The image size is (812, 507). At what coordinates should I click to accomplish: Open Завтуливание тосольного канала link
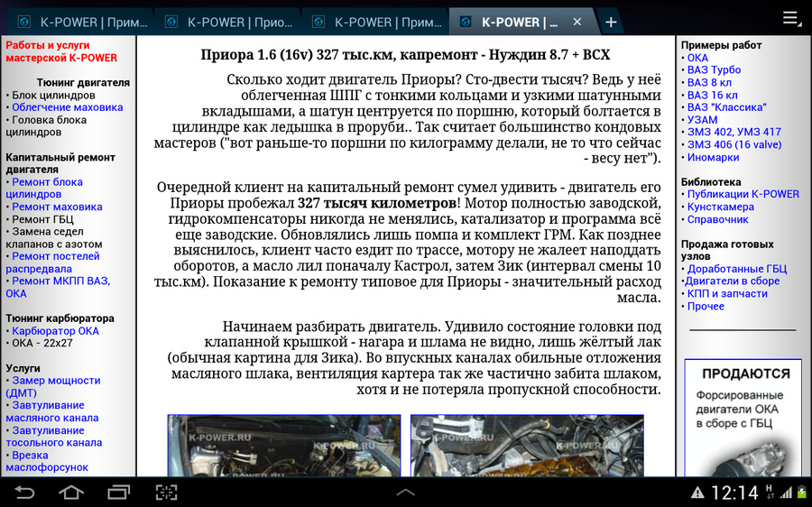[x=54, y=436]
